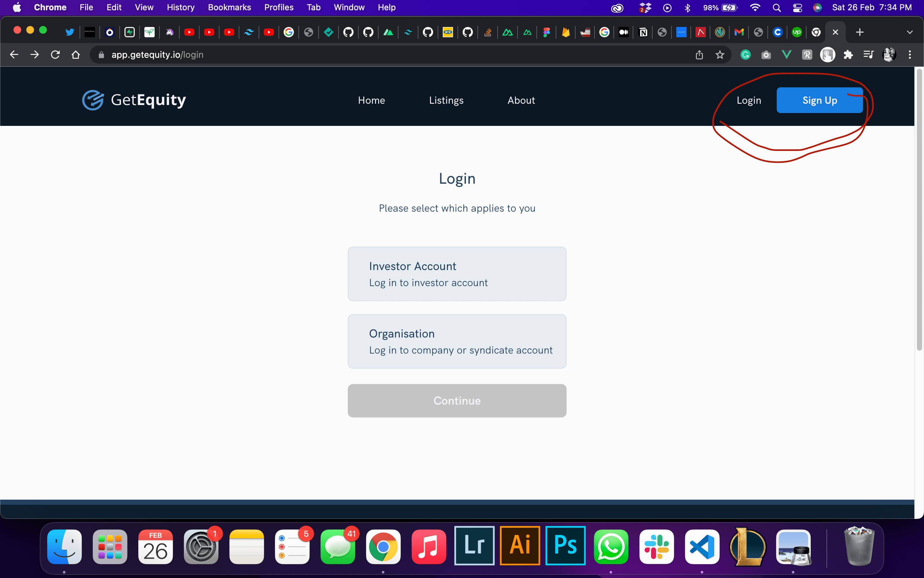
Task: Open the Listings nav link
Action: 446,100
